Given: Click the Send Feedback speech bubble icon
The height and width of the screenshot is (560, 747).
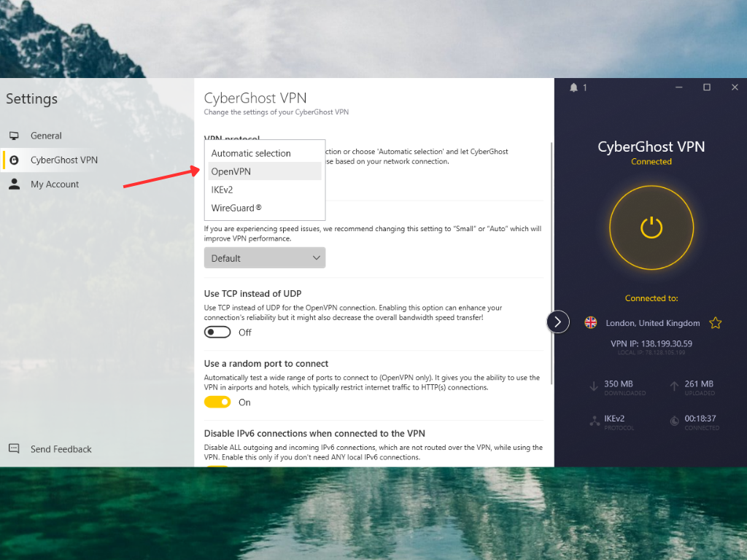Looking at the screenshot, I should pos(14,448).
